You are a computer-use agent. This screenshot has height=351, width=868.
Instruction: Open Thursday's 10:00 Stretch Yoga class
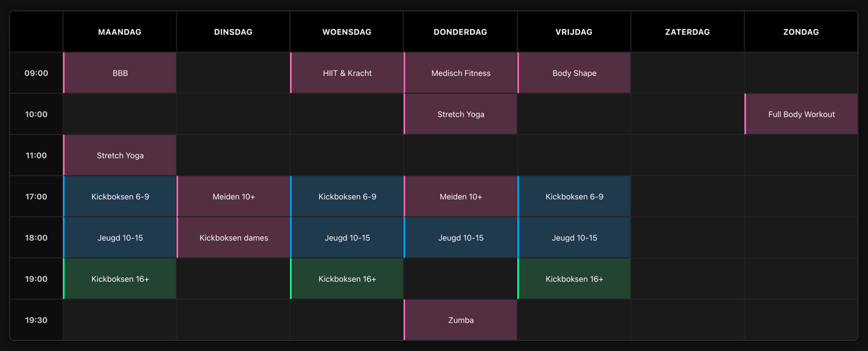coord(461,114)
